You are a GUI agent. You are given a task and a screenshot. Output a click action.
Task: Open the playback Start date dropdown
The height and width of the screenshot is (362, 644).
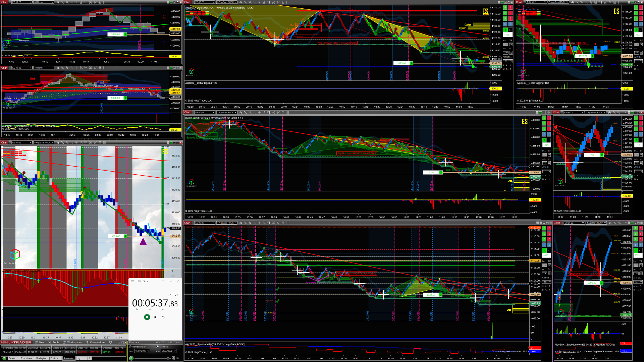tap(148, 351)
